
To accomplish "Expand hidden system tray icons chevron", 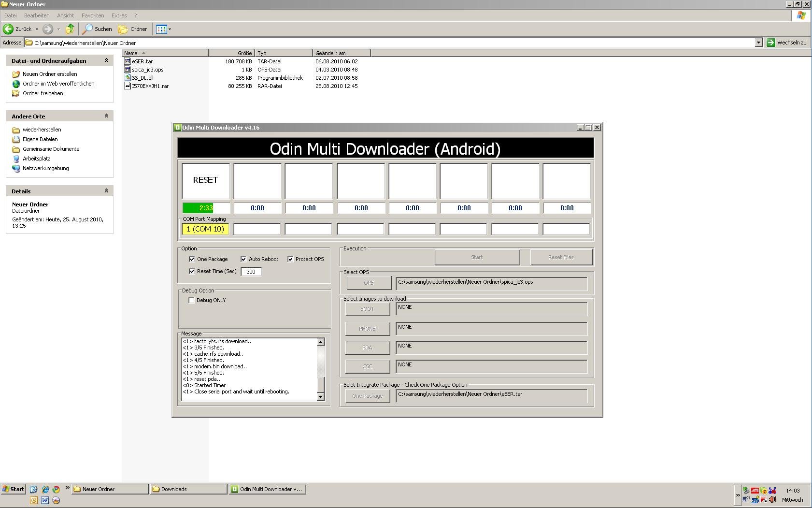I will 738,495.
